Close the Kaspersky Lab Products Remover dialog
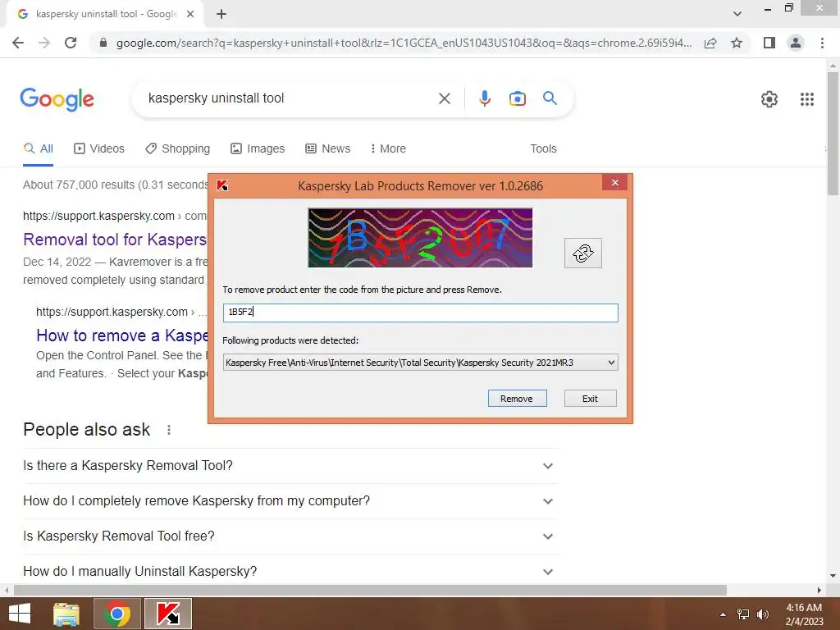Image resolution: width=840 pixels, height=630 pixels. 615,183
